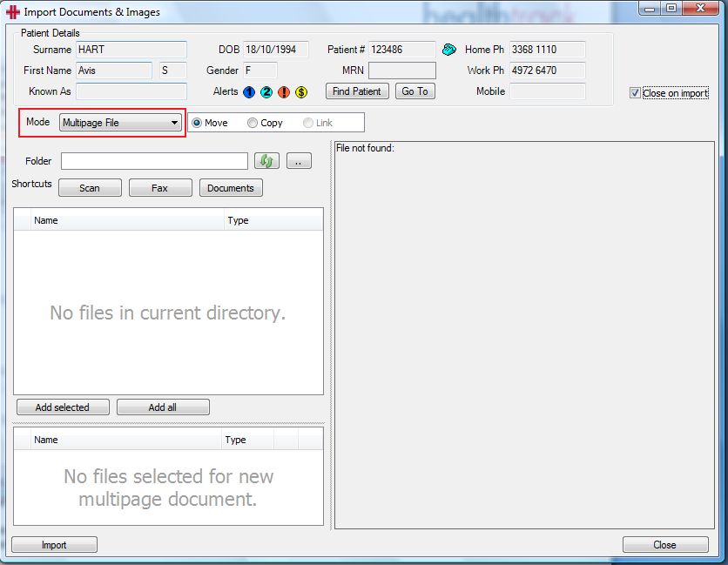
Task: Click the empty Known As field
Action: click(131, 91)
